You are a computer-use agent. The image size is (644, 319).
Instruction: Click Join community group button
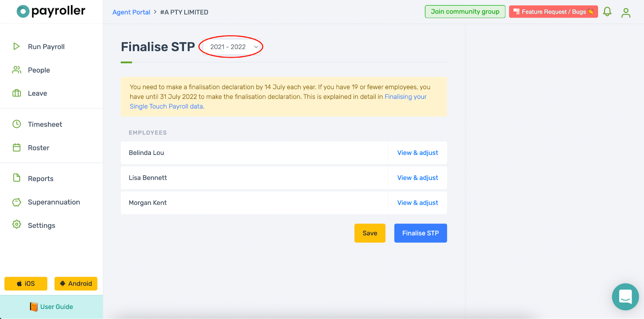click(465, 12)
